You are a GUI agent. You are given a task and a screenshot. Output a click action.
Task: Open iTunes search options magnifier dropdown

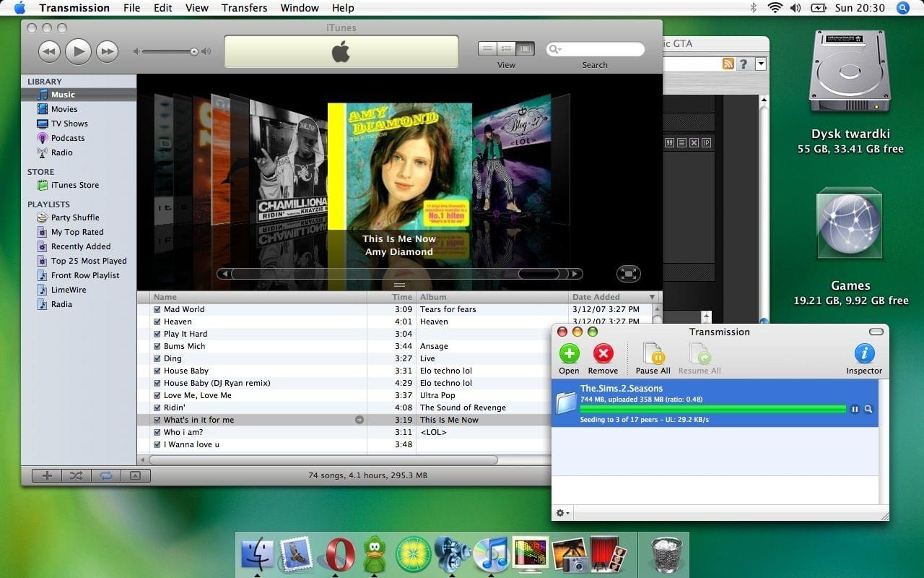[x=554, y=49]
